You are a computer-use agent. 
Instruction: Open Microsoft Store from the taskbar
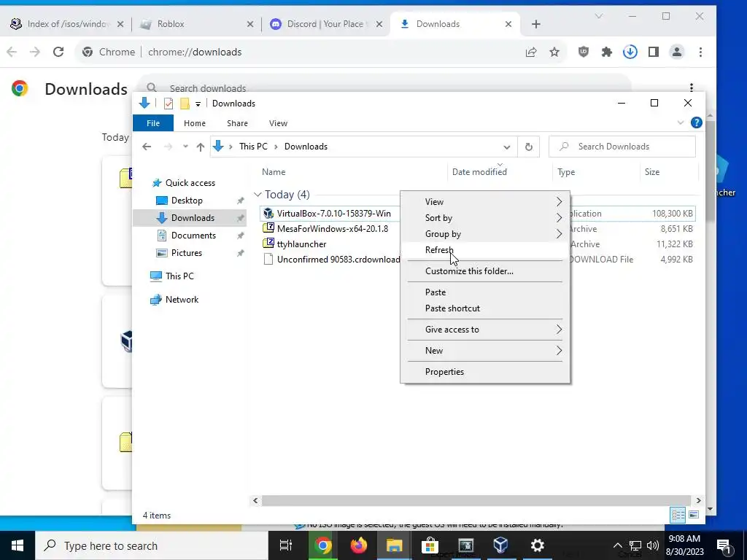coord(430,545)
